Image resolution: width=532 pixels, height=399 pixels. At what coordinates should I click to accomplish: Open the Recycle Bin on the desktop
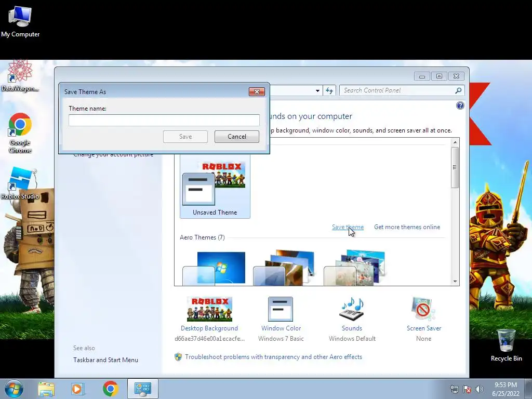[x=506, y=345]
